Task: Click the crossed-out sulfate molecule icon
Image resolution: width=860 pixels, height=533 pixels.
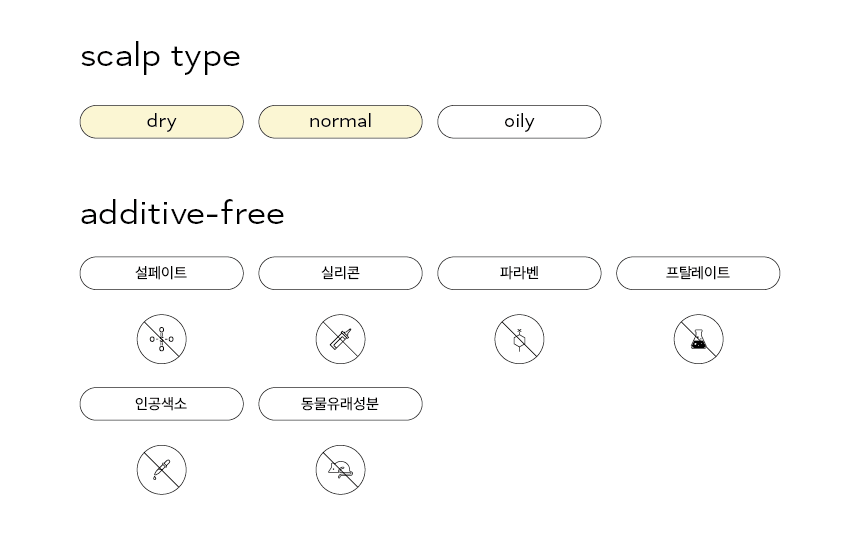Action: click(162, 339)
